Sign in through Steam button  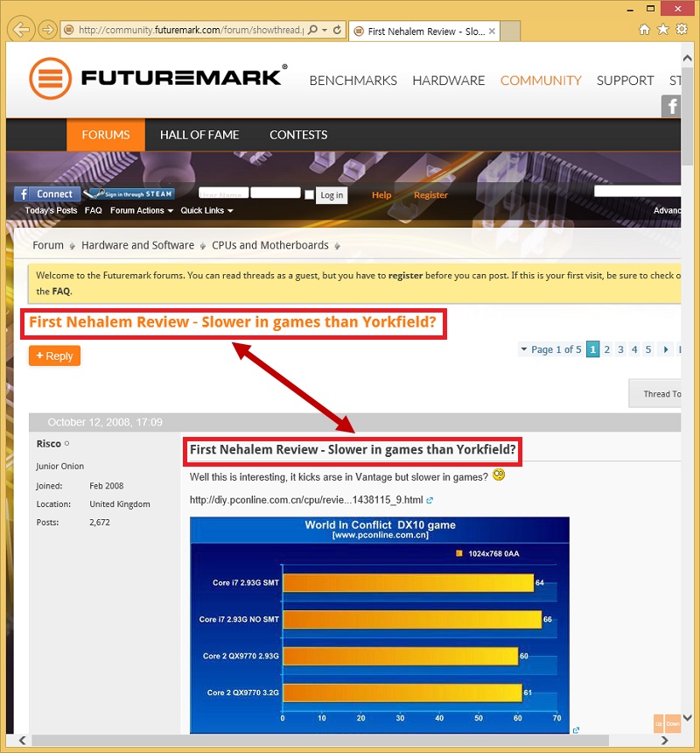[x=129, y=194]
